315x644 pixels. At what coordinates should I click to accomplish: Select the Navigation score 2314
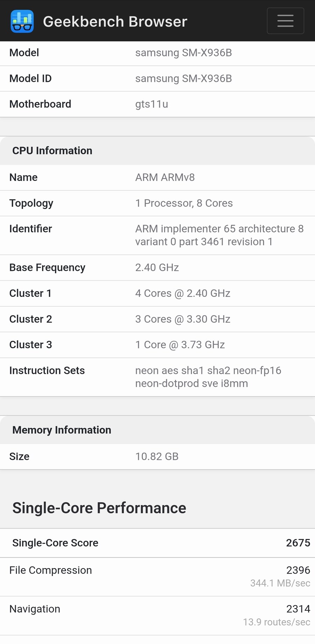click(298, 609)
